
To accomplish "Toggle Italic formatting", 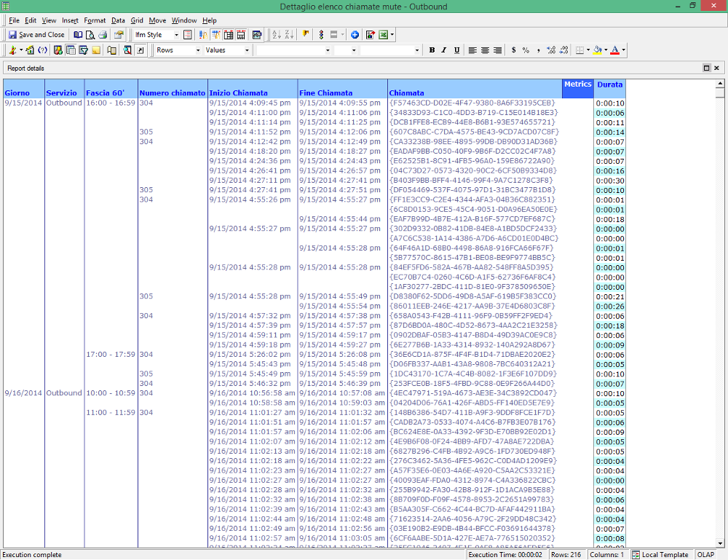I will (444, 50).
